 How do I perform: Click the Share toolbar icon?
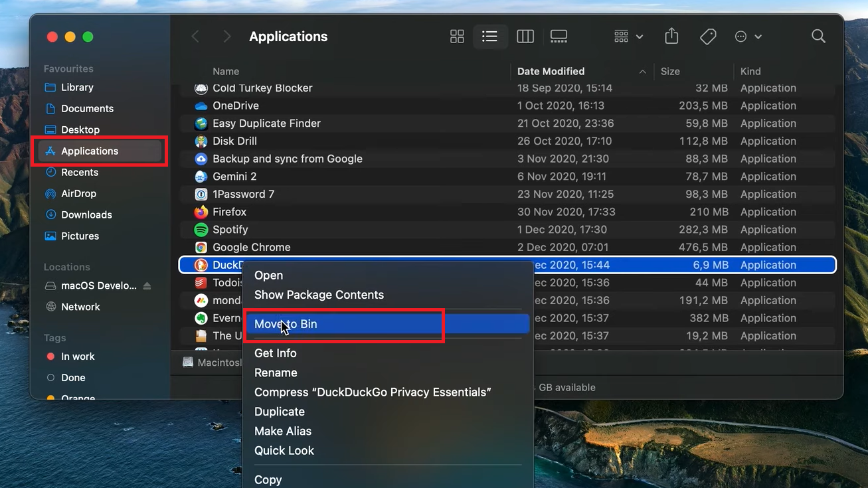pos(671,37)
